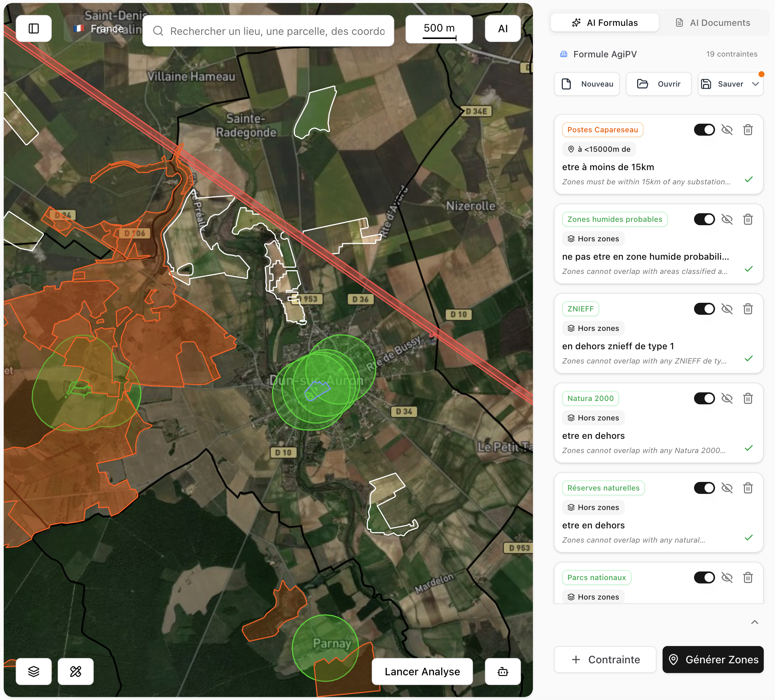Viewport: 775px width, 700px height.
Task: Open Hors zones selector for ZNIEFF
Action: (593, 329)
